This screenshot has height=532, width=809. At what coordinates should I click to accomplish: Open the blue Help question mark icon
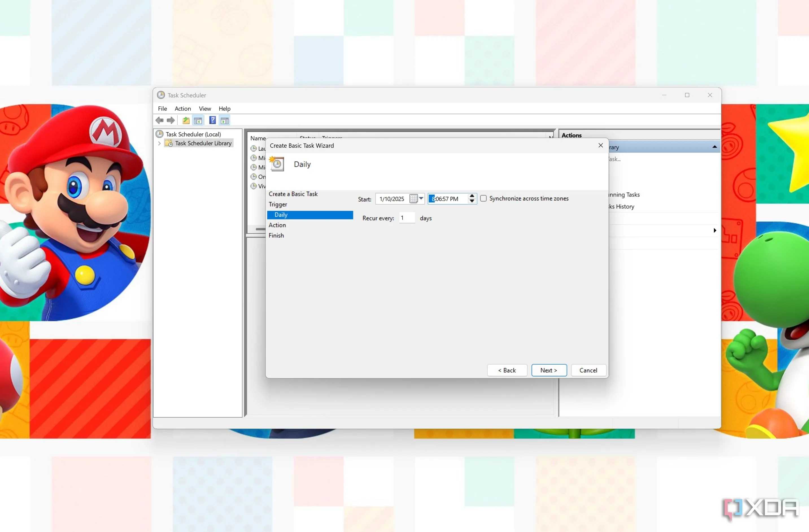[212, 120]
